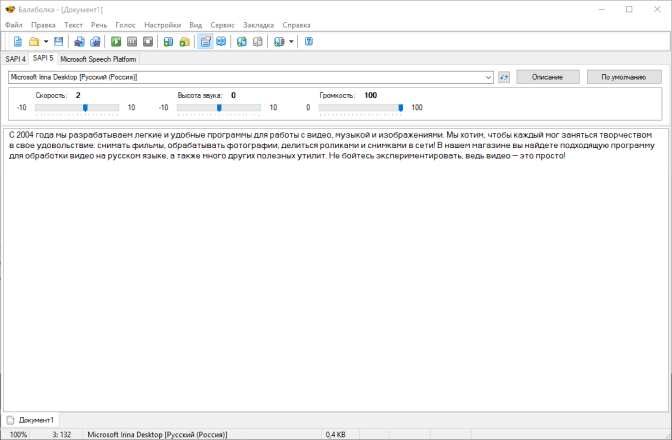Open the Речь menu
This screenshot has height=440, width=672.
99,25
